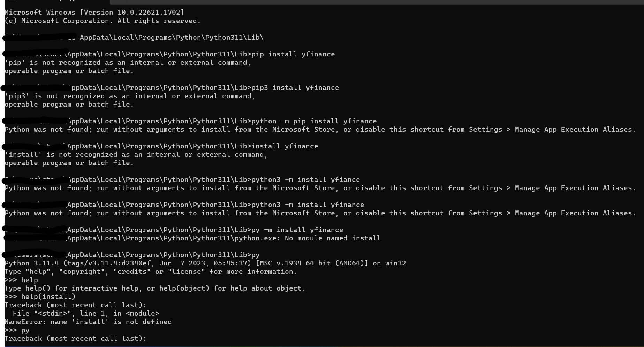Click the last Traceback line at bottom
The image size is (644, 347).
[75, 339]
